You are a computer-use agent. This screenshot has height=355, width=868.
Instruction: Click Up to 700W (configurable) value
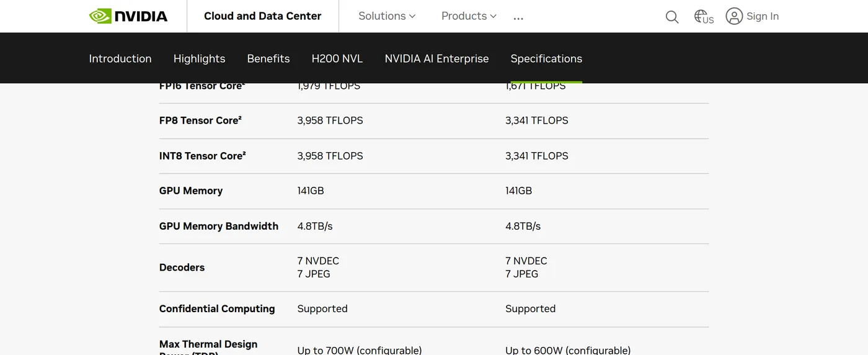tap(360, 350)
